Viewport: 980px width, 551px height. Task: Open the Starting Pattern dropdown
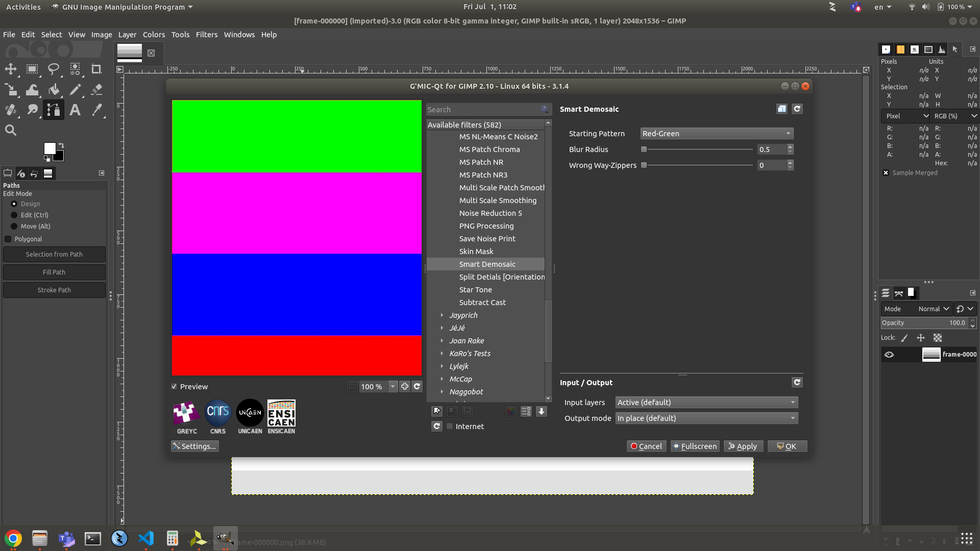click(717, 134)
